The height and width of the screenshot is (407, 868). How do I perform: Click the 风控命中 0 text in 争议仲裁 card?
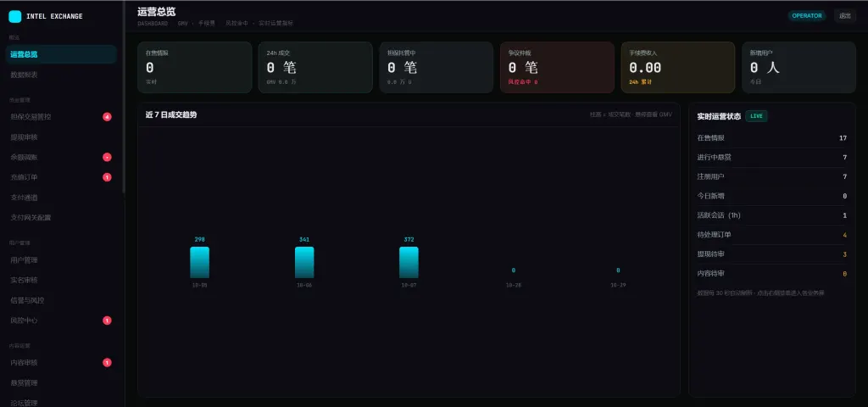point(523,82)
